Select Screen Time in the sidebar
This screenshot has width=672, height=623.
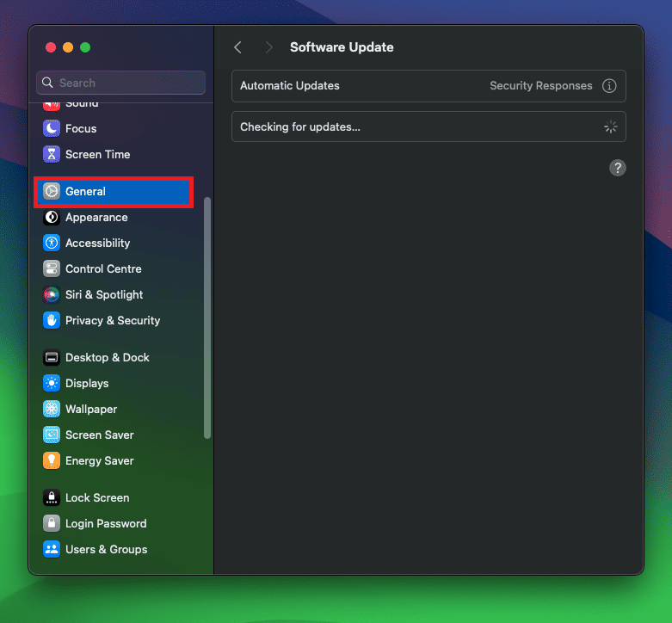point(114,154)
